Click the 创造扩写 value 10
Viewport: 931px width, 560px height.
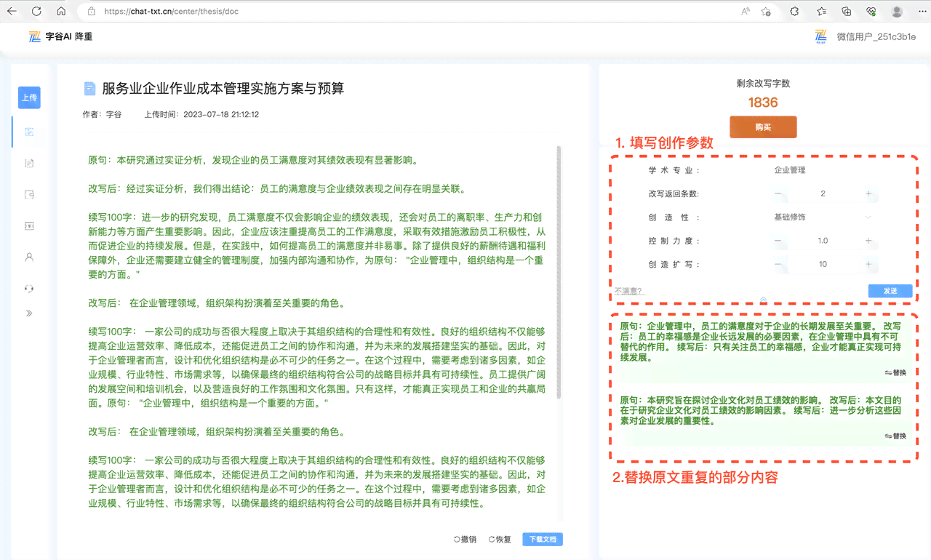tap(823, 264)
